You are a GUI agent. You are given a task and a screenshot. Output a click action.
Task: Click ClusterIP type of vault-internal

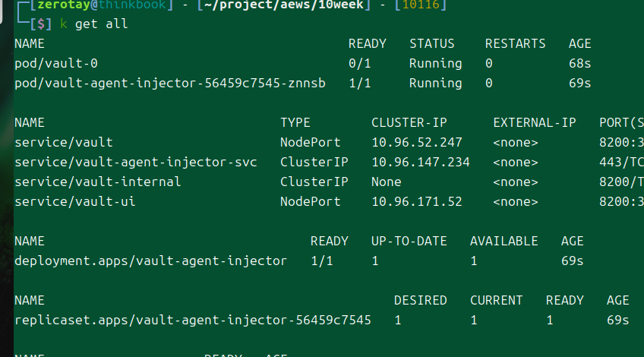coord(314,182)
